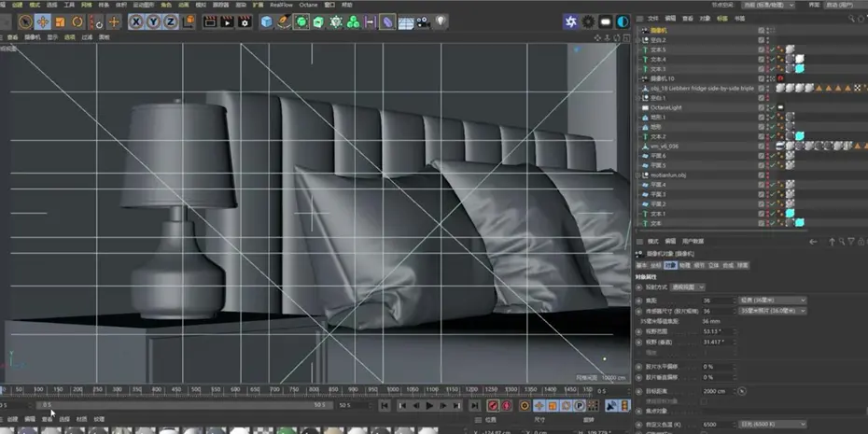Activate the Move tool
This screenshot has height=434, width=868.
tap(43, 22)
